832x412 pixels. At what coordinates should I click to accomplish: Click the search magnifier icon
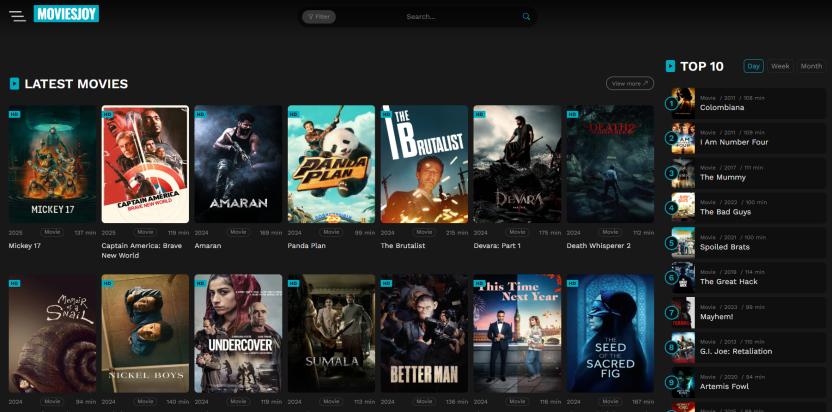526,16
